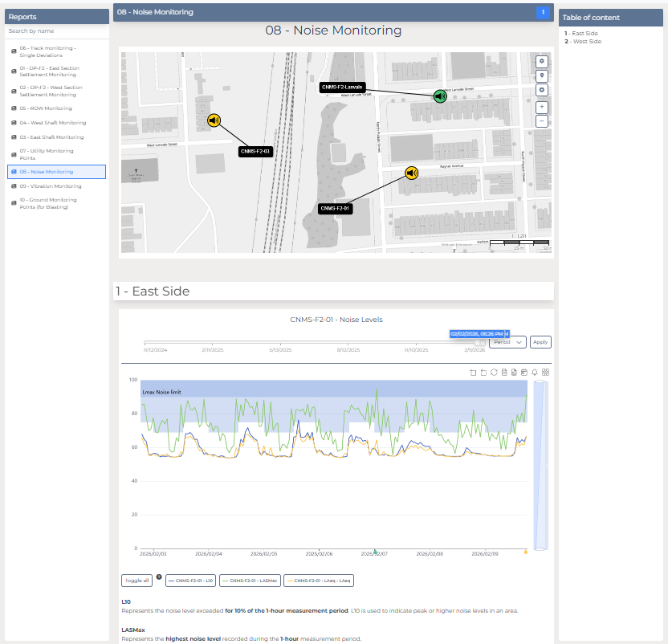Refresh the noise levels chart
Viewport: 668px width, 644px height.
click(494, 372)
